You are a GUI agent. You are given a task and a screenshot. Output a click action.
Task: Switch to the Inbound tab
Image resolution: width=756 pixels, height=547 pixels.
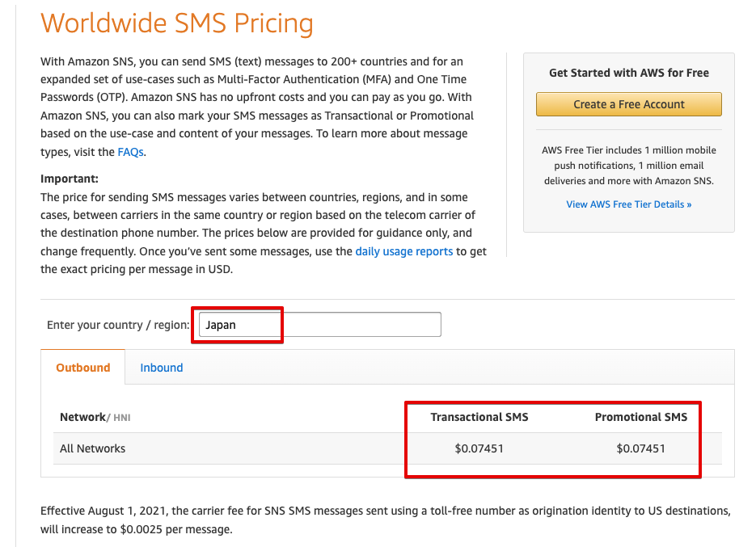pyautogui.click(x=162, y=368)
